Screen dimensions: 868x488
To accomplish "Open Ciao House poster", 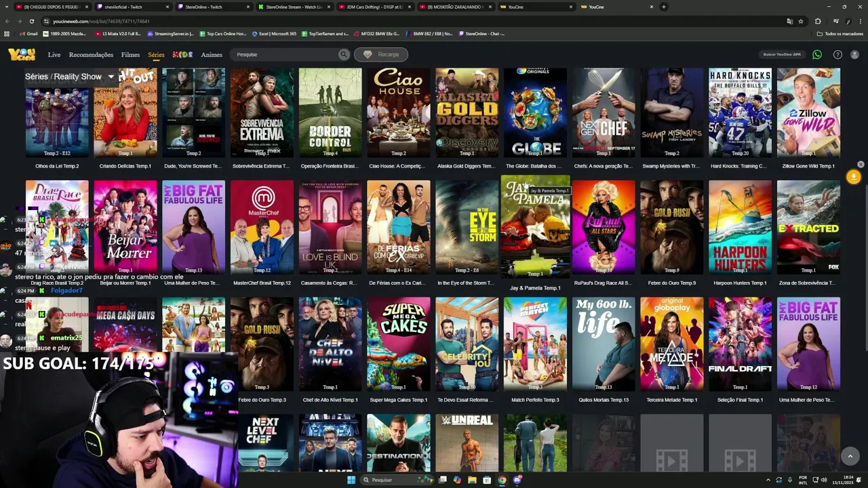I will 399,113.
